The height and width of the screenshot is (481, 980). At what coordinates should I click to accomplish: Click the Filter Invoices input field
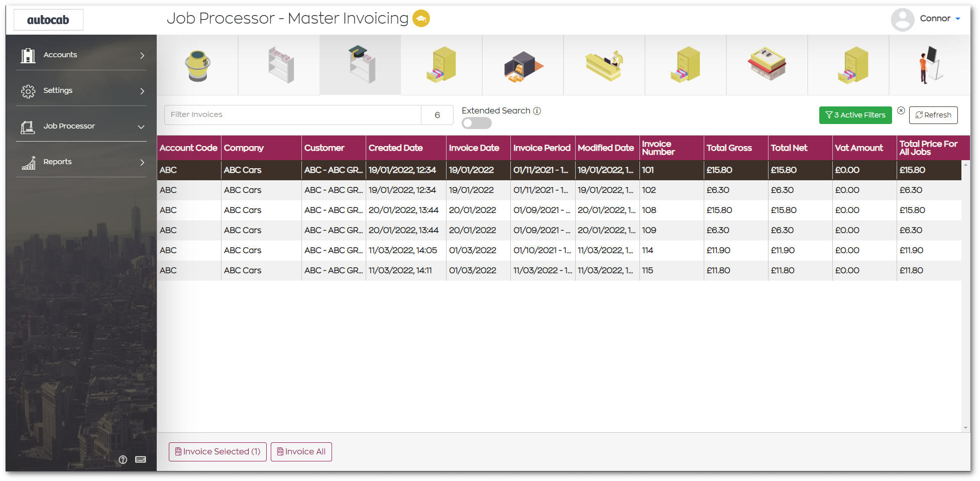[293, 115]
